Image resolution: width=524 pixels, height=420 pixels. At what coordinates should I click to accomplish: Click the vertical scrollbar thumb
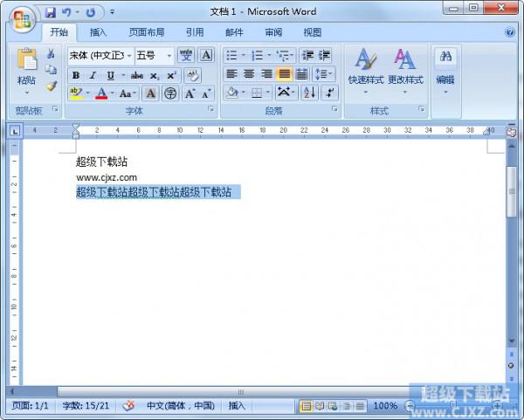coord(511,191)
